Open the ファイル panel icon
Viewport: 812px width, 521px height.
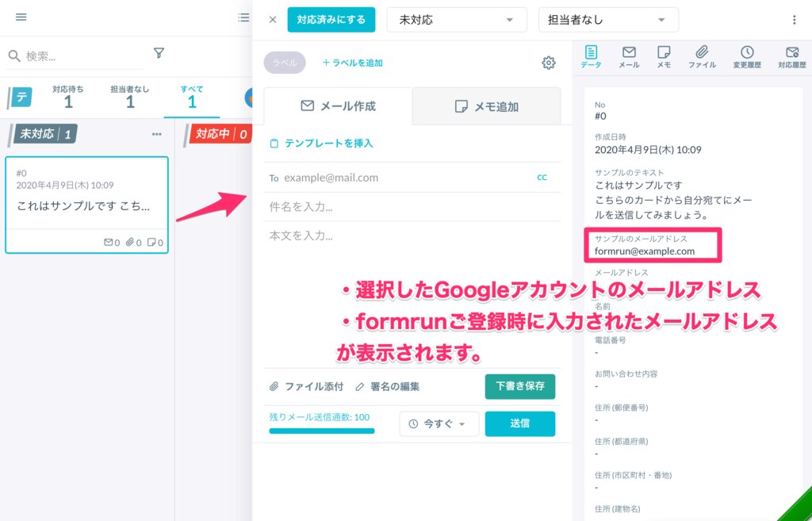(x=702, y=56)
